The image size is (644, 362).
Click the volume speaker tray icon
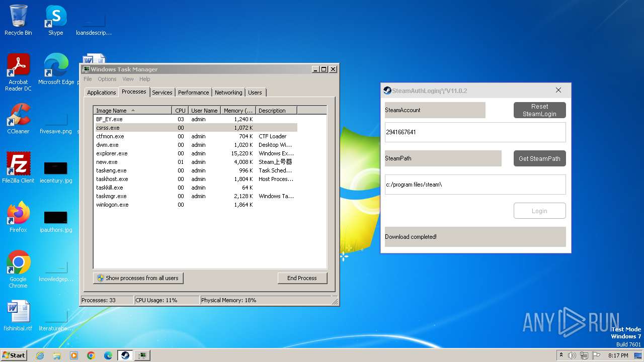click(x=572, y=355)
